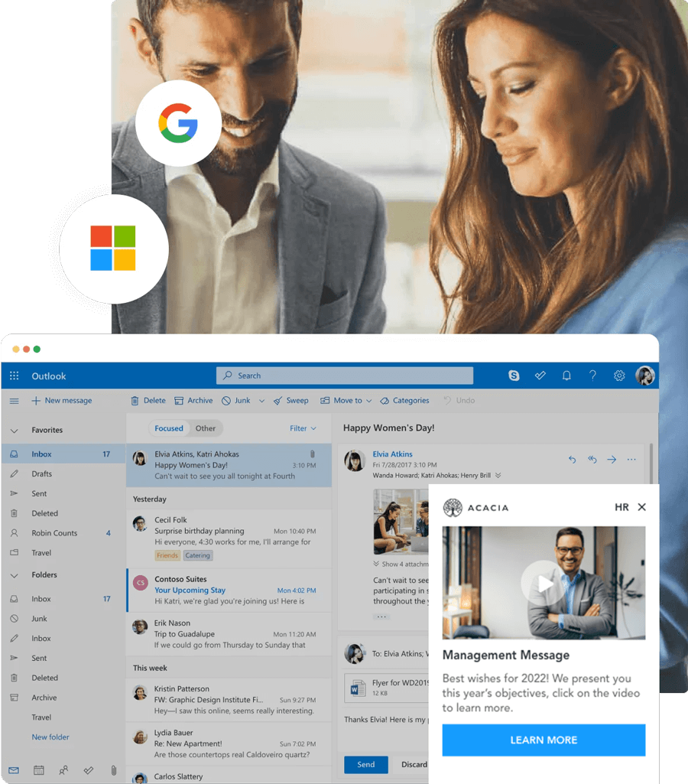Select the Focused inbox tab
The image size is (688, 784).
coord(169,428)
